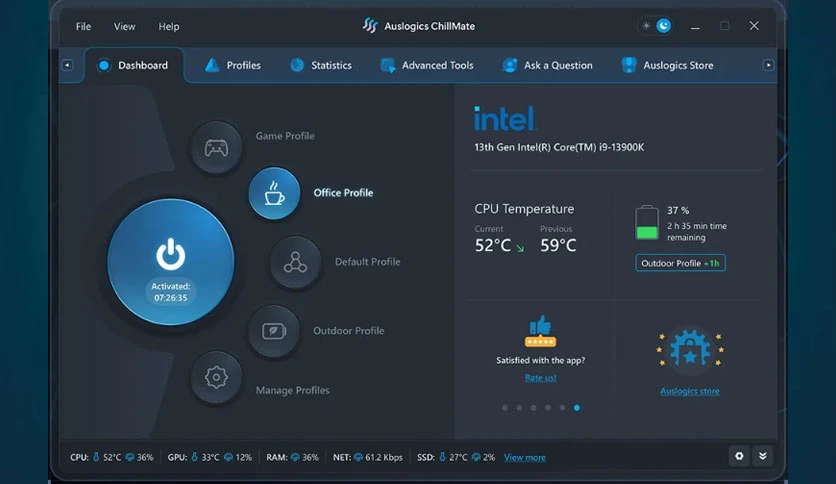Click the Auslogics ChillMate logo in title bar
Viewport: 836px width, 484px height.
click(x=370, y=26)
